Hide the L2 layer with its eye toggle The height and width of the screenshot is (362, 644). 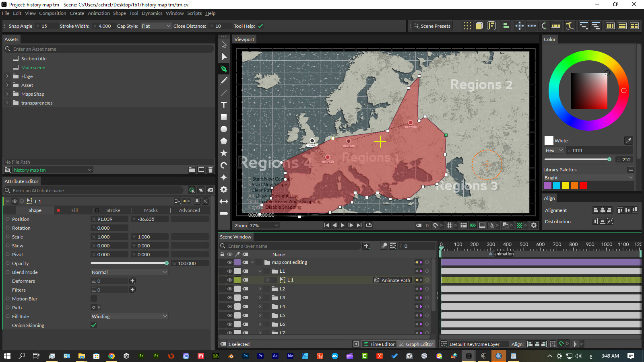[x=230, y=288]
